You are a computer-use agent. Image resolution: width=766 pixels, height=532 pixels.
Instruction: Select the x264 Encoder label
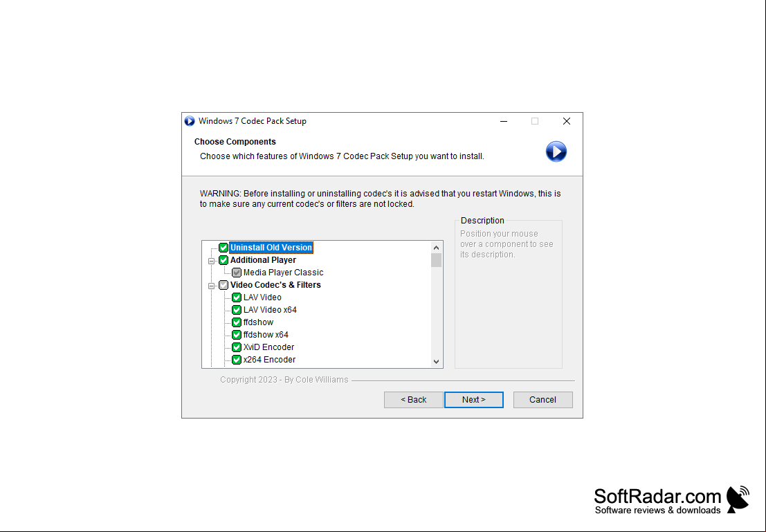pos(270,360)
